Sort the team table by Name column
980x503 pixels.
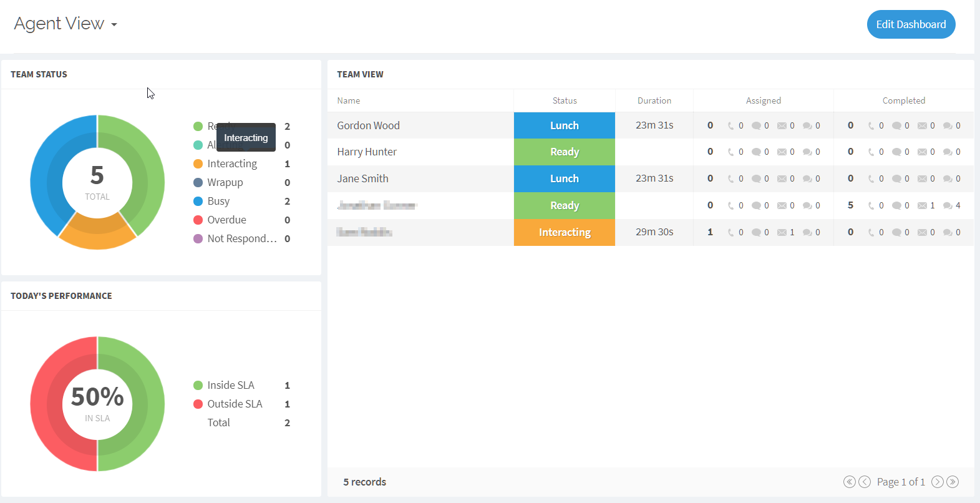349,100
